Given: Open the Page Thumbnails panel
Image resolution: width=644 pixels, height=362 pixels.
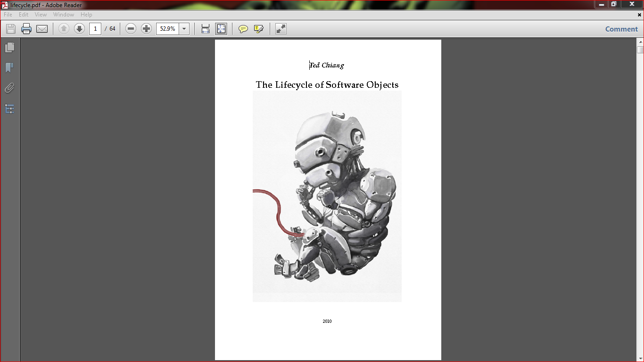Looking at the screenshot, I should pos(10,47).
